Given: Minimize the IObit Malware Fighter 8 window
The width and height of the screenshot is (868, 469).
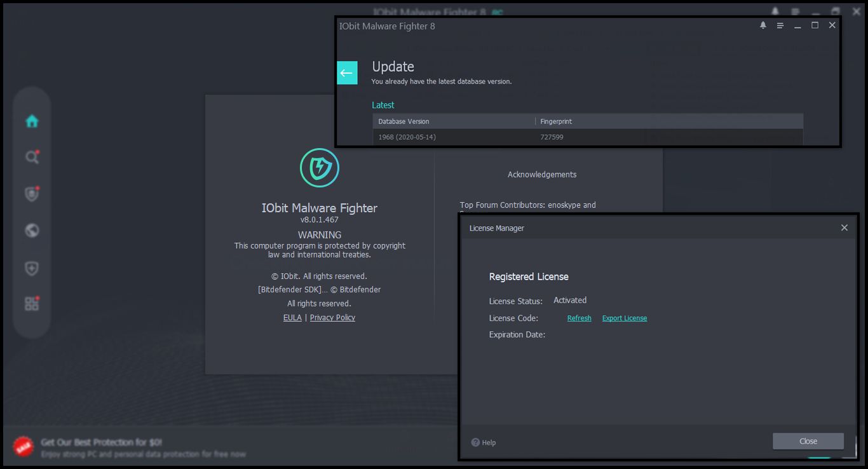Looking at the screenshot, I should (797, 26).
